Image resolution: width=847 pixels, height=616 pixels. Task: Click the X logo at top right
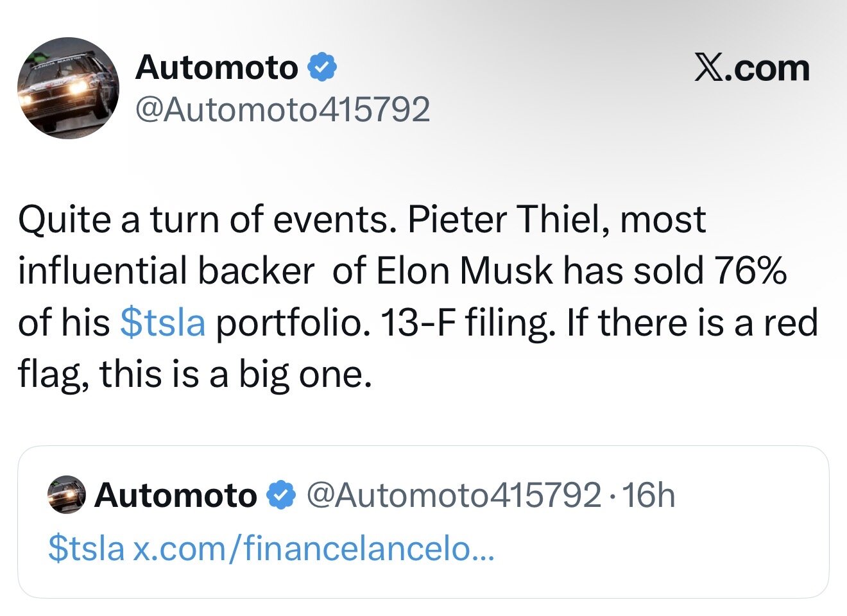tap(751, 68)
